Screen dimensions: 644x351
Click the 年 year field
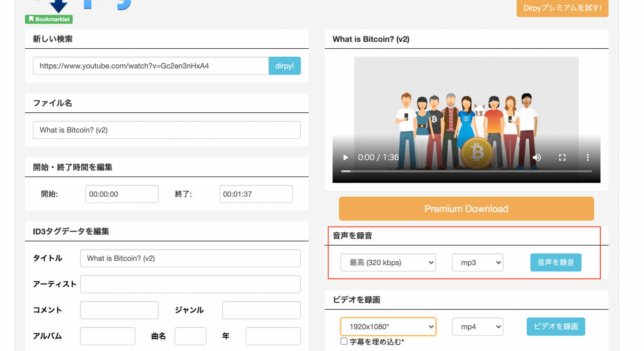[x=273, y=336]
